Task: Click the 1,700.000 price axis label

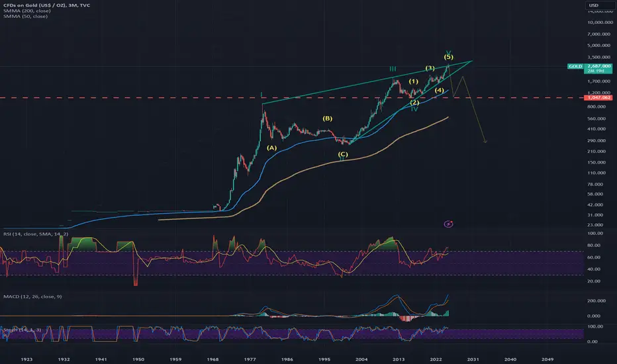Action: [x=599, y=81]
